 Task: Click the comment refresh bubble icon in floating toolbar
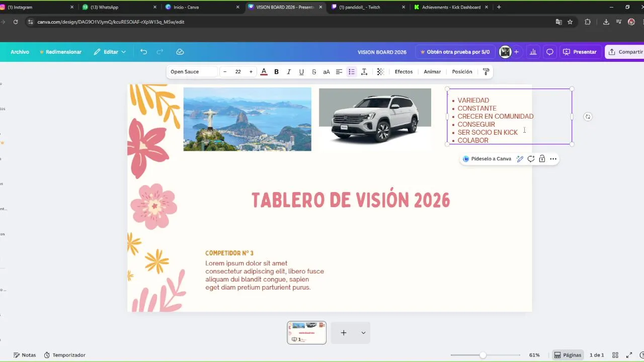(x=531, y=159)
